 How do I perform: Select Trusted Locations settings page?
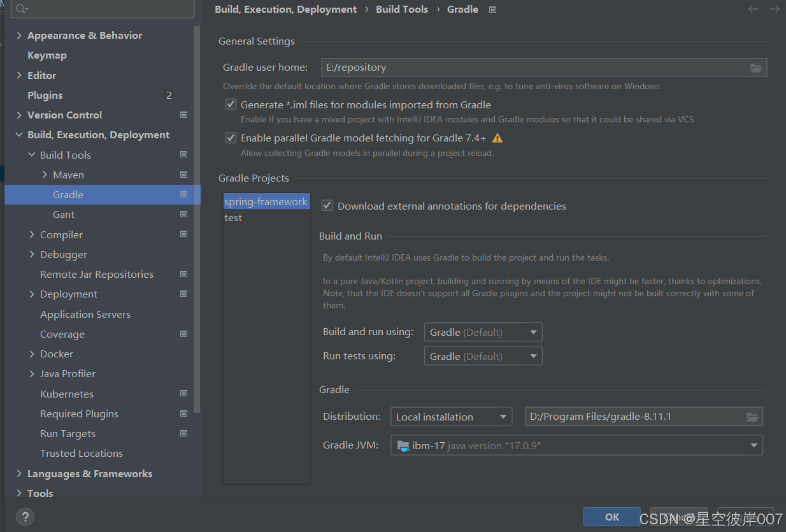pyautogui.click(x=82, y=453)
